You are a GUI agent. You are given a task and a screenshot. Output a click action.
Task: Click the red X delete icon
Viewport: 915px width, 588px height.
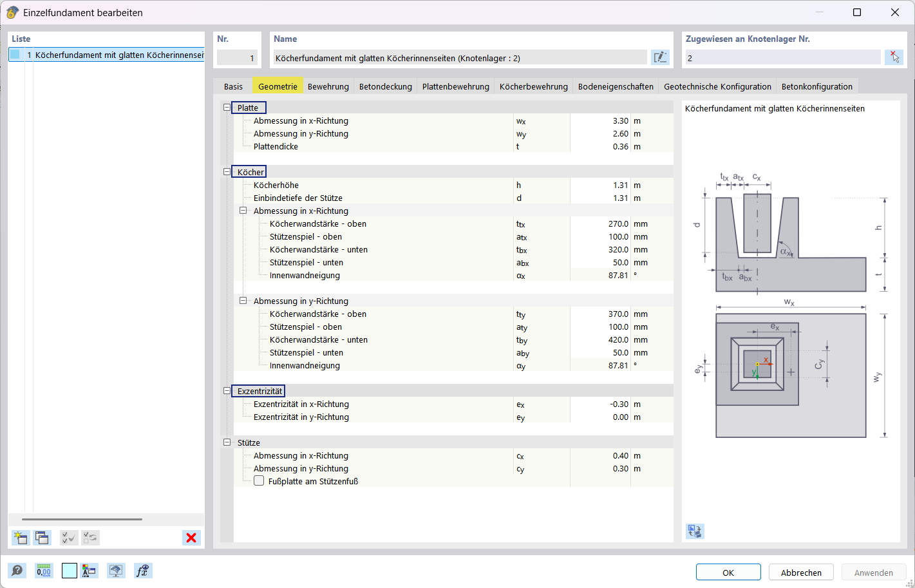[x=191, y=538]
